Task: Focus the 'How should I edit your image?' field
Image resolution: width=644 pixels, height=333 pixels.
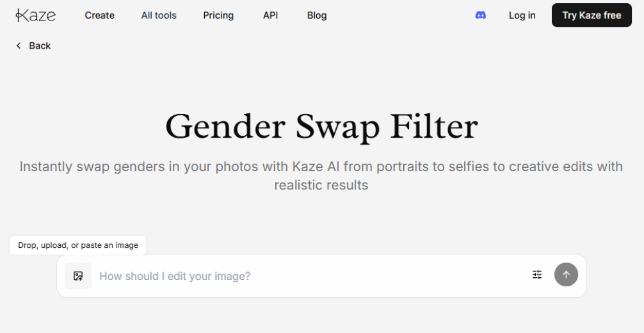Action: tap(256, 276)
